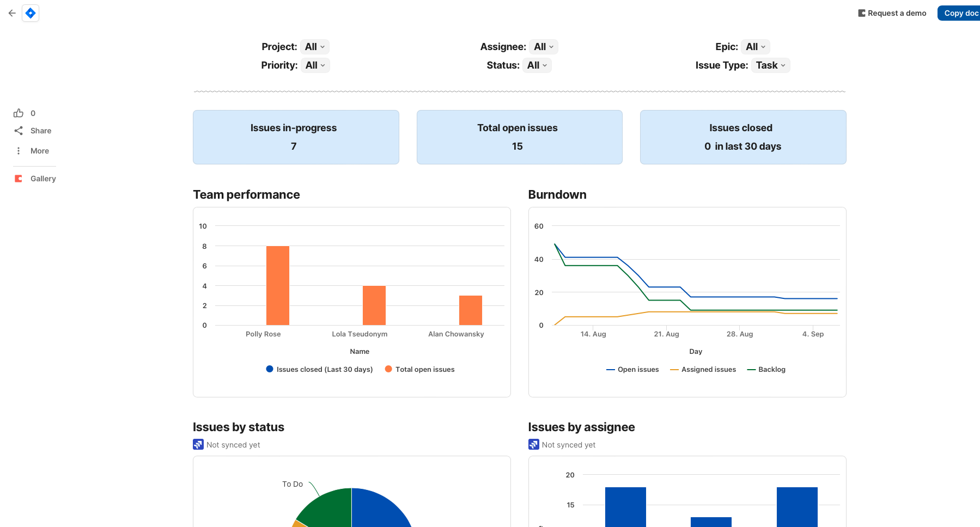Image resolution: width=980 pixels, height=527 pixels.
Task: Toggle Backlog series in Burndown legend
Action: [x=766, y=369]
